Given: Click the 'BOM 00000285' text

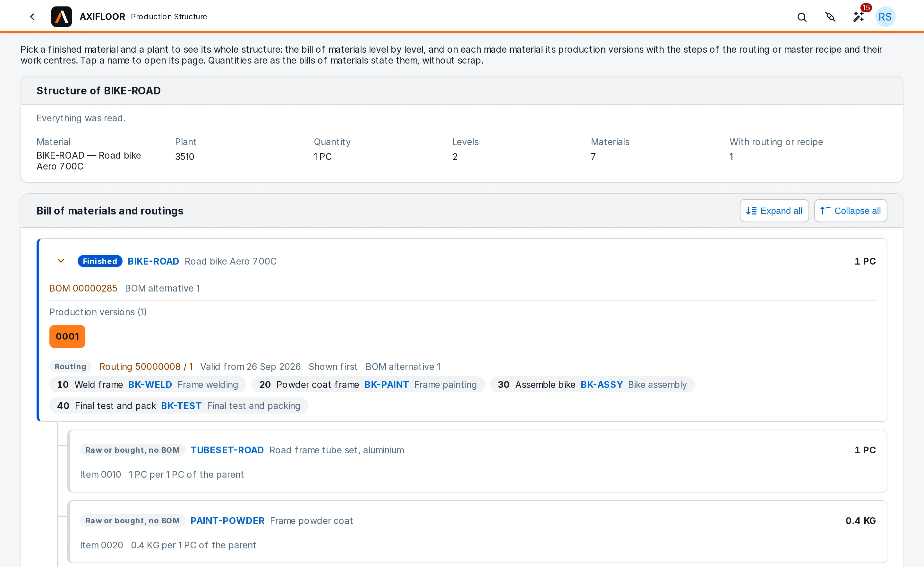Looking at the screenshot, I should [83, 289].
